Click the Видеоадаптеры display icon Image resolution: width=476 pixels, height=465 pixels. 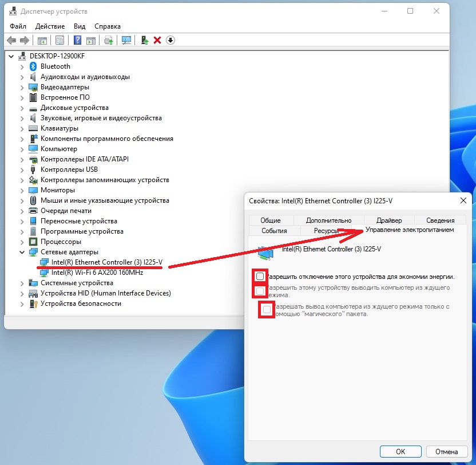pyautogui.click(x=33, y=87)
